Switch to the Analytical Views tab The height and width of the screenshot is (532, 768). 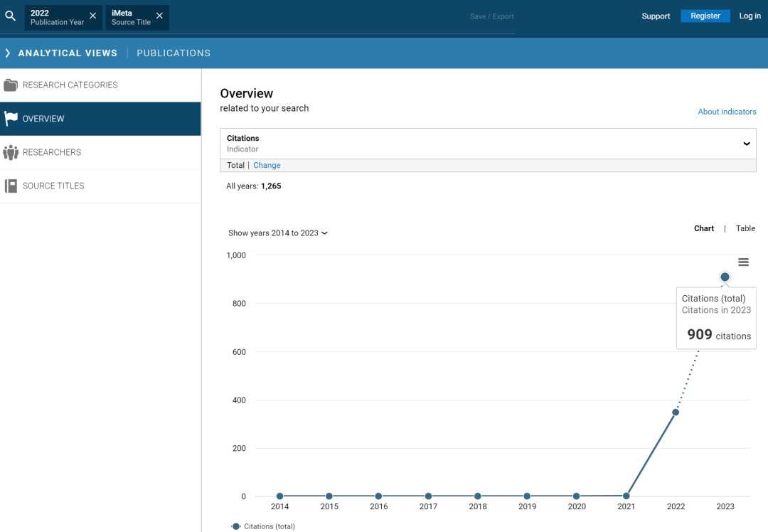click(x=68, y=53)
